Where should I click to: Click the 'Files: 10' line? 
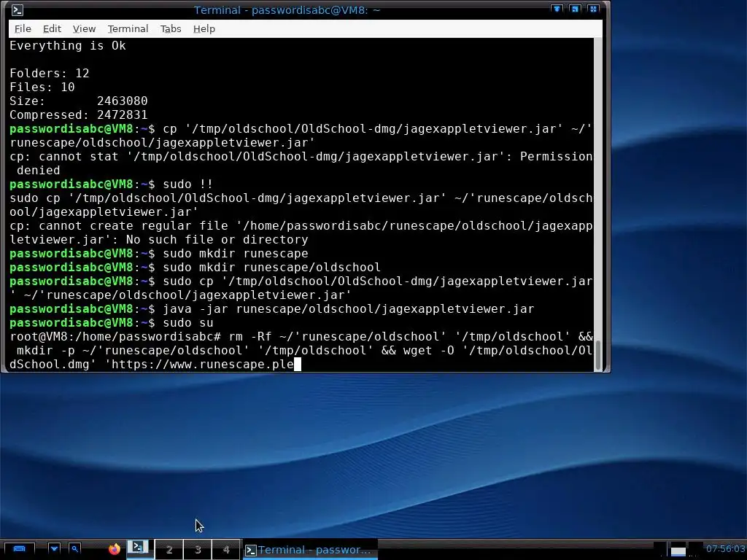[42, 87]
